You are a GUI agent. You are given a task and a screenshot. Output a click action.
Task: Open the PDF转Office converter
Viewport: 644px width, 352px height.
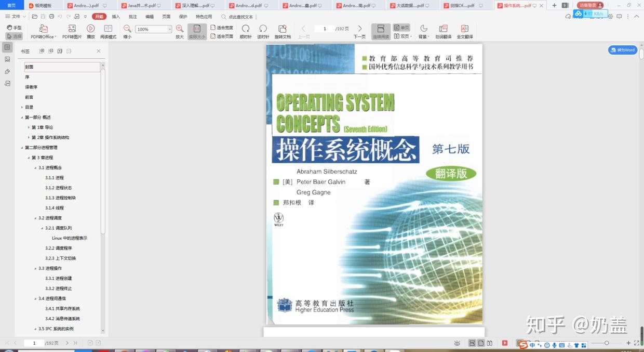coord(43,32)
